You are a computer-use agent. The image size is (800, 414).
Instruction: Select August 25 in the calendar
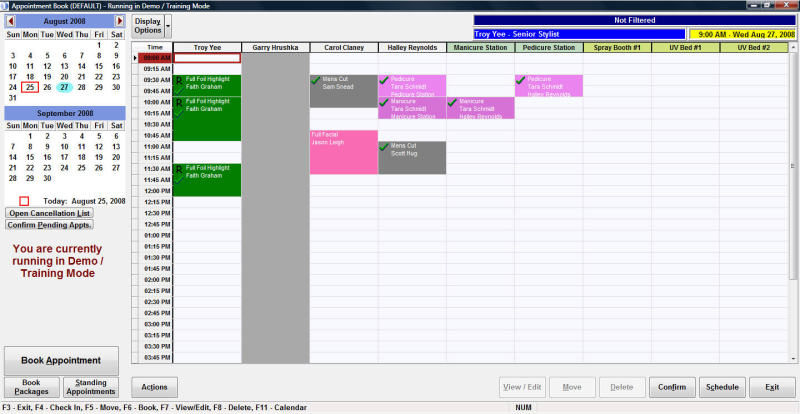click(30, 87)
